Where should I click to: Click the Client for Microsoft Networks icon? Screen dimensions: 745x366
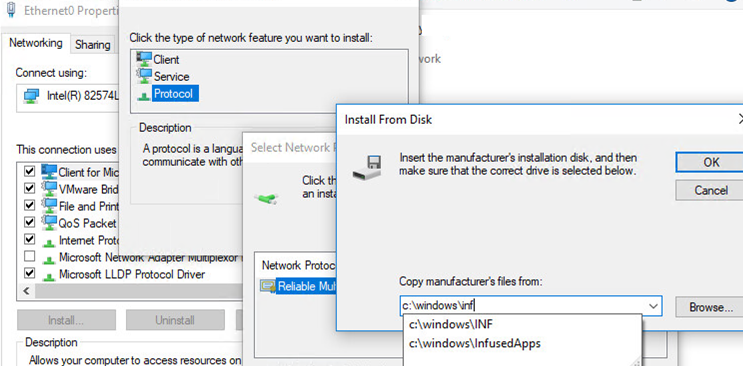coord(48,171)
